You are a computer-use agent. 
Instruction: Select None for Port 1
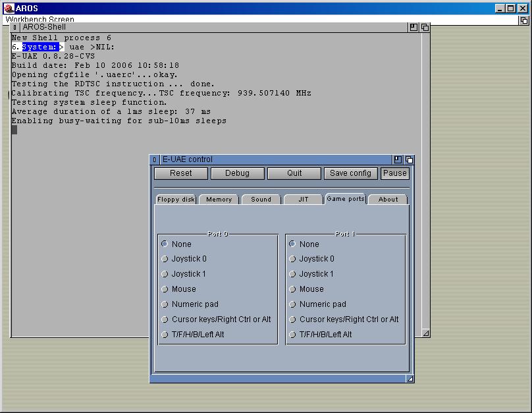[x=292, y=244]
